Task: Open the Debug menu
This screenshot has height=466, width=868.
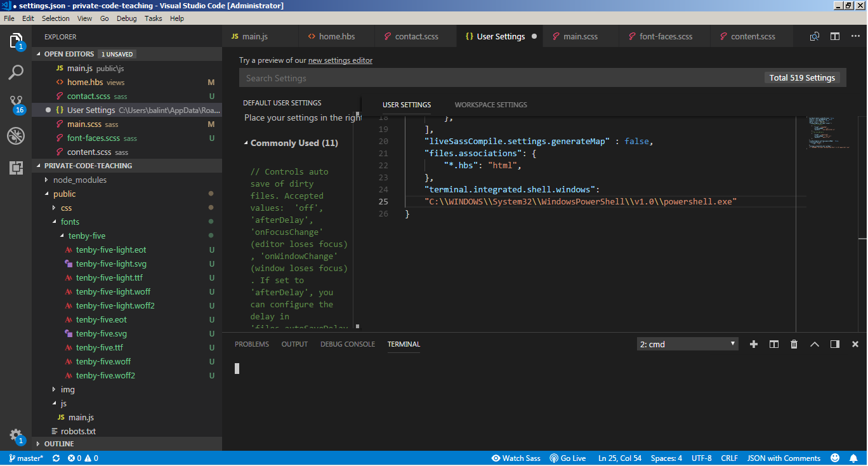Action: [x=126, y=18]
